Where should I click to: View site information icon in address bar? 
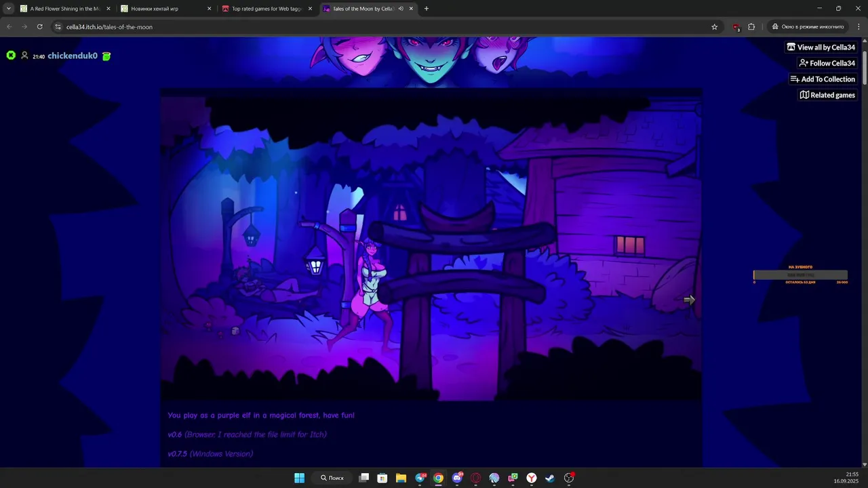(58, 27)
